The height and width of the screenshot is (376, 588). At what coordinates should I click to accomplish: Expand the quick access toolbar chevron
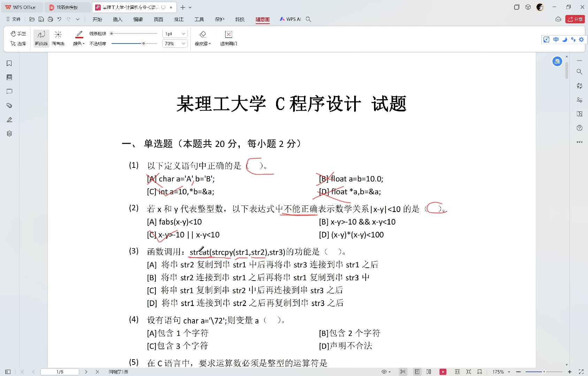point(78,19)
